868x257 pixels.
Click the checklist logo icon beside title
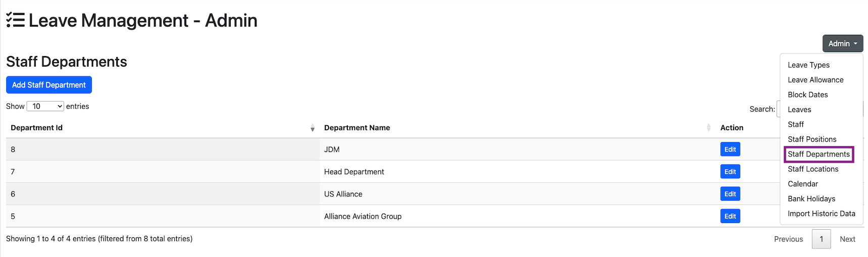click(x=15, y=20)
